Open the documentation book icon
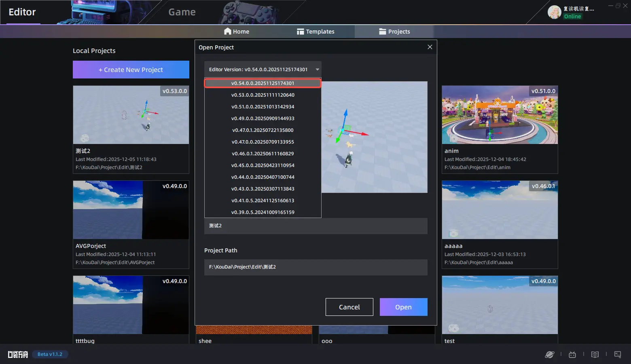Image resolution: width=631 pixels, height=364 pixels. pos(595,355)
